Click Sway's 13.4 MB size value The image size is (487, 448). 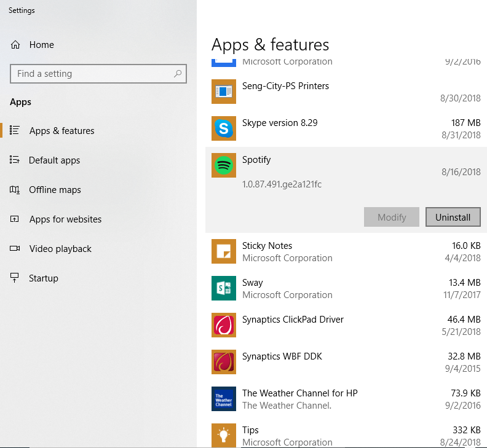click(464, 283)
